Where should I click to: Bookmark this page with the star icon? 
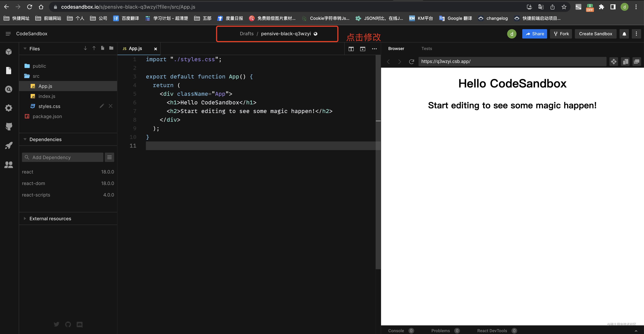(564, 7)
